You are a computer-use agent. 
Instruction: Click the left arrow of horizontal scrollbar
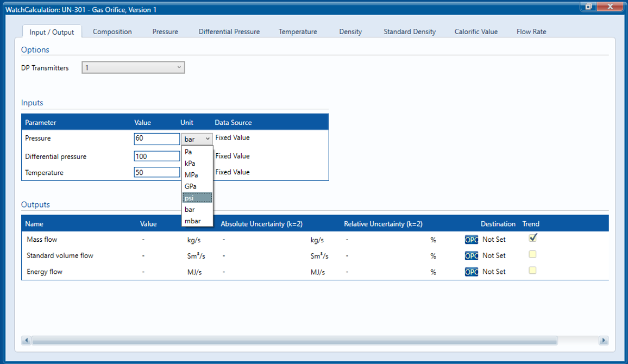tap(27, 341)
